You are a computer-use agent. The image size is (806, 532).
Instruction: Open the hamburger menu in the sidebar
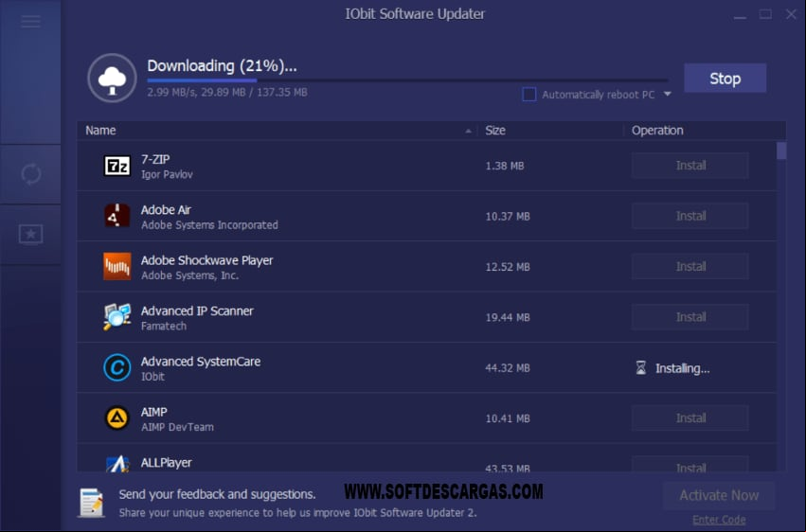pyautogui.click(x=31, y=21)
